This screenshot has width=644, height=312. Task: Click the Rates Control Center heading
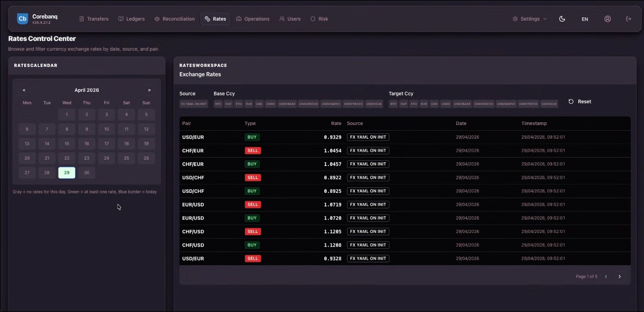click(42, 38)
